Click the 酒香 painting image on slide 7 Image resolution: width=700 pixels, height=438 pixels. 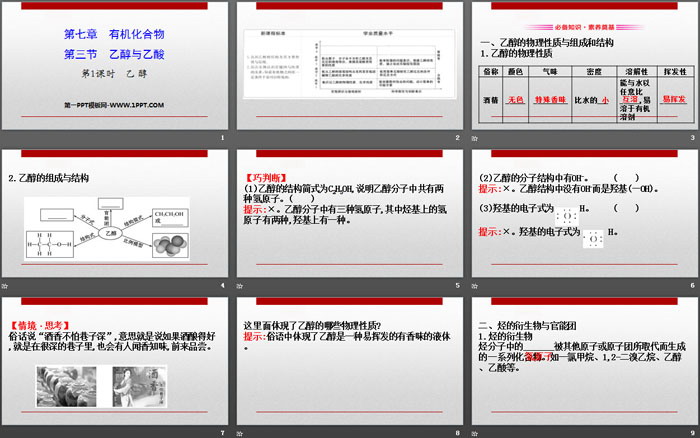139,386
